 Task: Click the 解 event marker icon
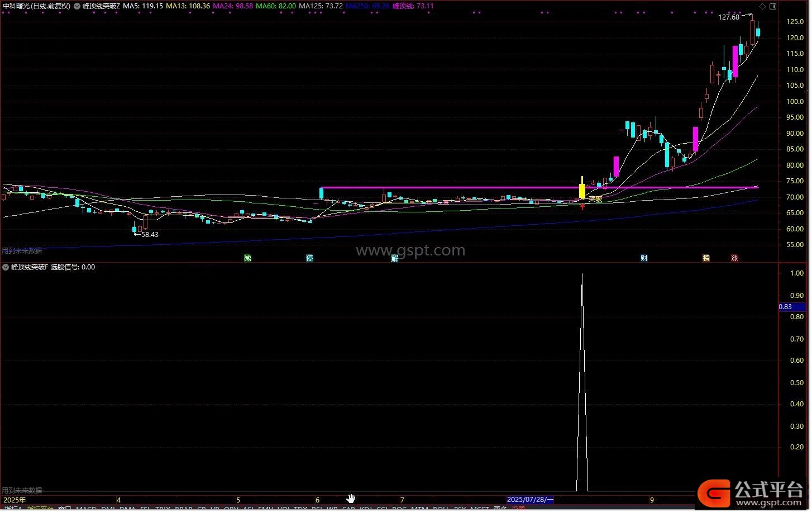click(x=394, y=258)
